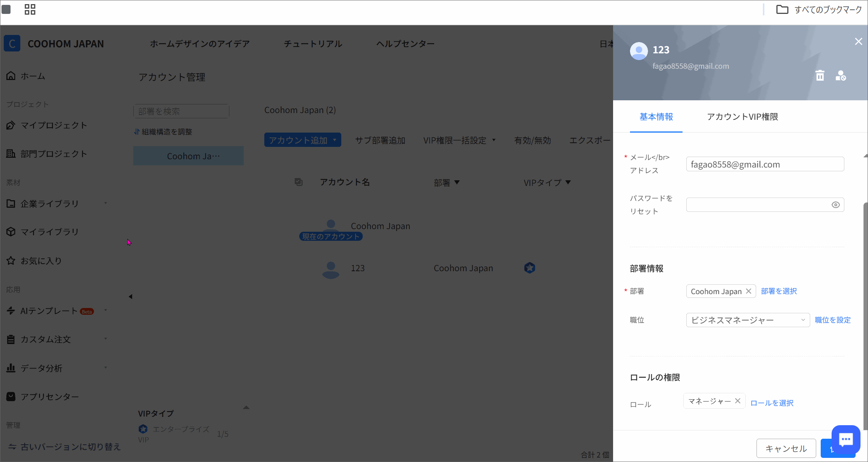Screen dimensions: 868x462
Task: Open お気に入り in sidebar
Action: pyautogui.click(x=34, y=261)
